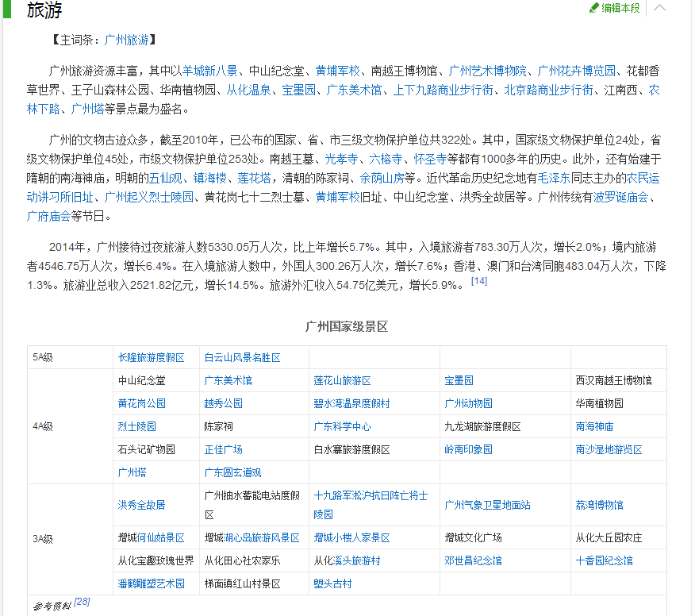Click the 广州国家级景区 table caption

[347, 327]
